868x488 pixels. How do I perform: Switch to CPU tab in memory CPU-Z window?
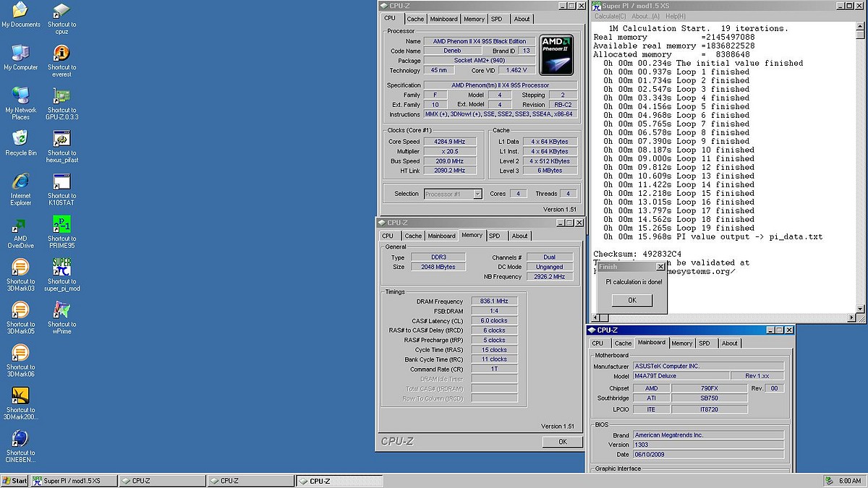[x=388, y=236]
